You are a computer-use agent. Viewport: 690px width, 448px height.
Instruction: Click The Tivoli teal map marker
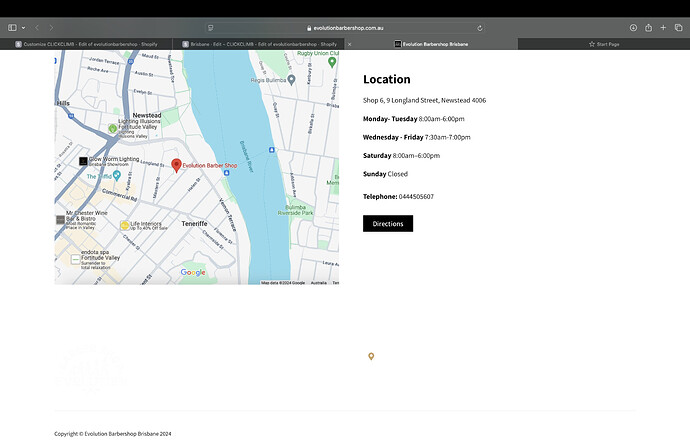(117, 176)
